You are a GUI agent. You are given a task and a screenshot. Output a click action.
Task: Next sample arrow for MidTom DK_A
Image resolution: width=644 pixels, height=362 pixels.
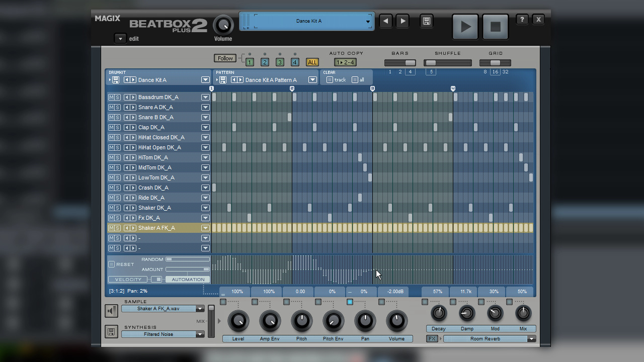click(x=133, y=167)
